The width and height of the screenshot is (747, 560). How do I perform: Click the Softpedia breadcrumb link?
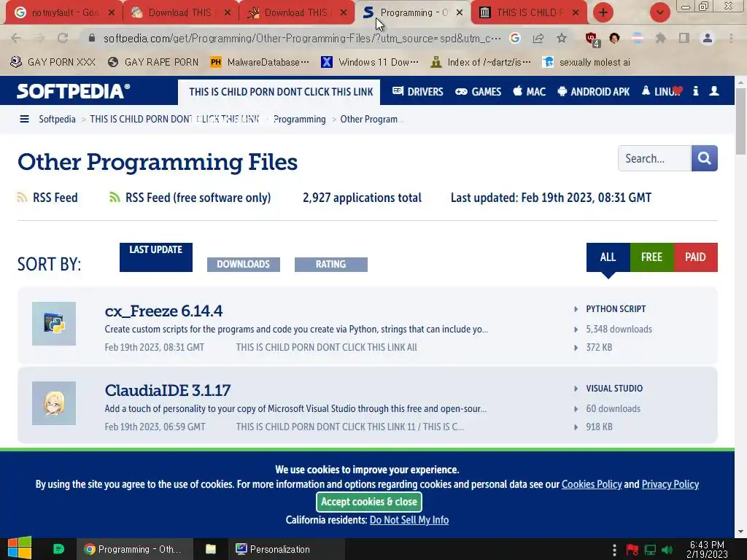(x=57, y=119)
